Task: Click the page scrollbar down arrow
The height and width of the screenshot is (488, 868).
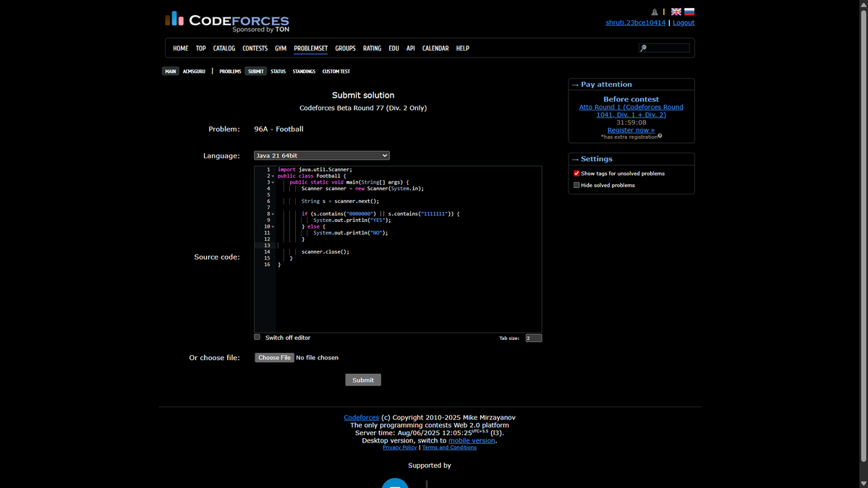Action: pyautogui.click(x=863, y=484)
